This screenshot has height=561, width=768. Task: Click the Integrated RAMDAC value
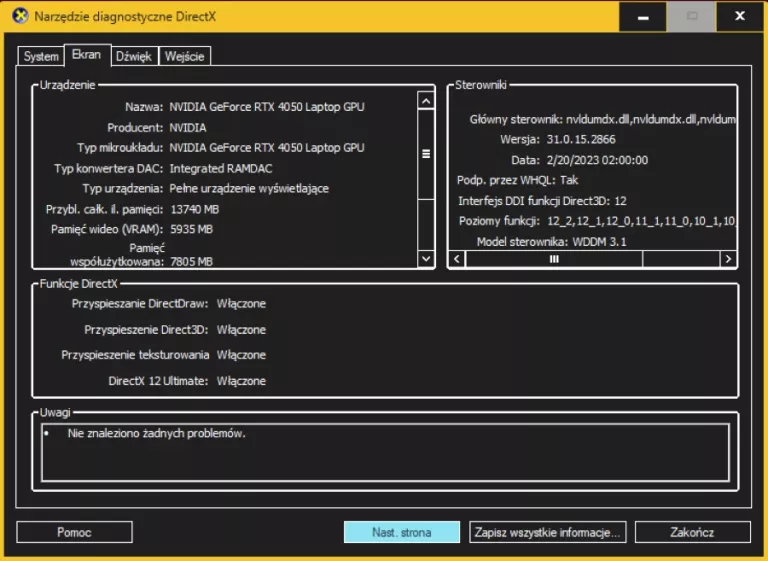tap(221, 169)
